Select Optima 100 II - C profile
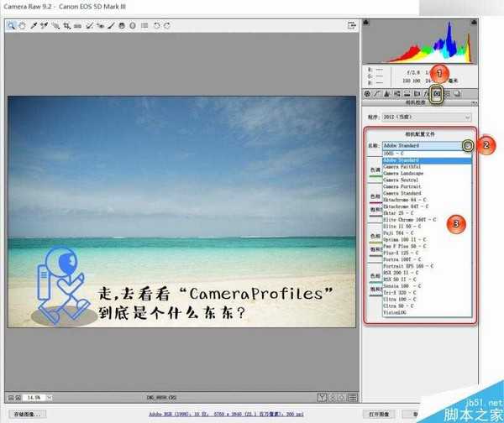504x423 pixels. [428, 239]
